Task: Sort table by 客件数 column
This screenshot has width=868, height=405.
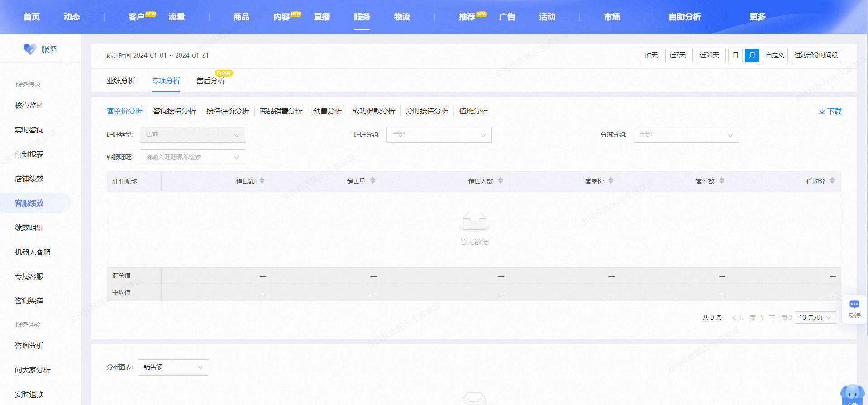Action: click(x=722, y=181)
